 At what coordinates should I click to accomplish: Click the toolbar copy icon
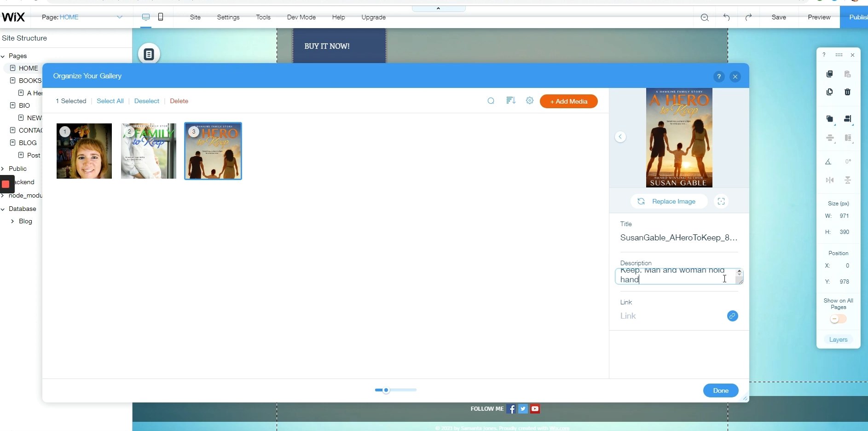point(829,74)
